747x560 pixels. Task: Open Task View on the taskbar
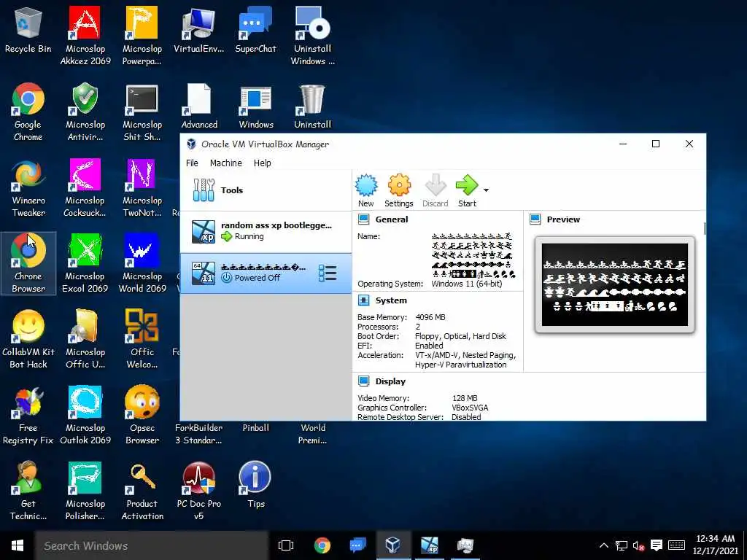point(286,545)
